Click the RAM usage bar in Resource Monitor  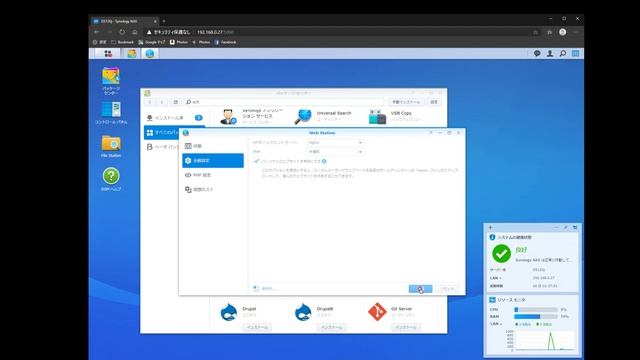[536, 316]
